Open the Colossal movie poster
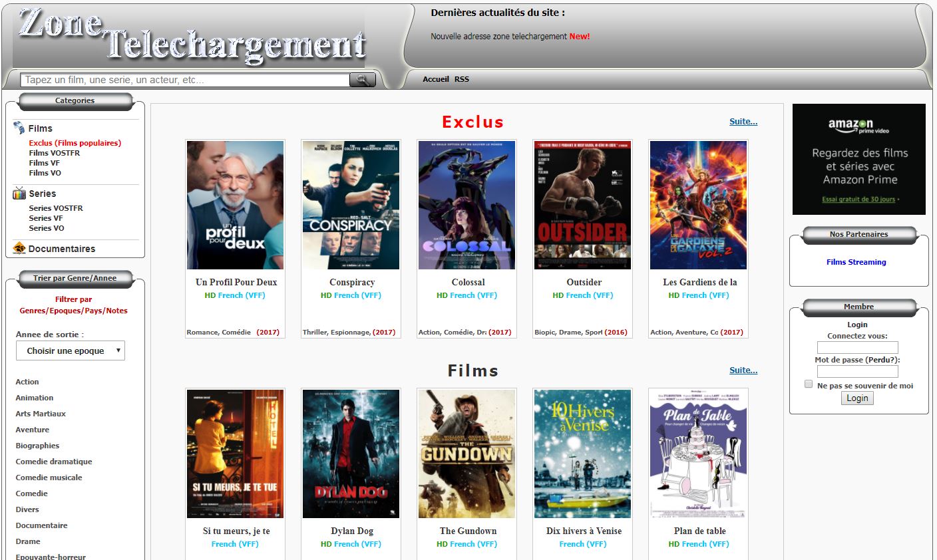The width and height of the screenshot is (937, 560). click(x=467, y=205)
